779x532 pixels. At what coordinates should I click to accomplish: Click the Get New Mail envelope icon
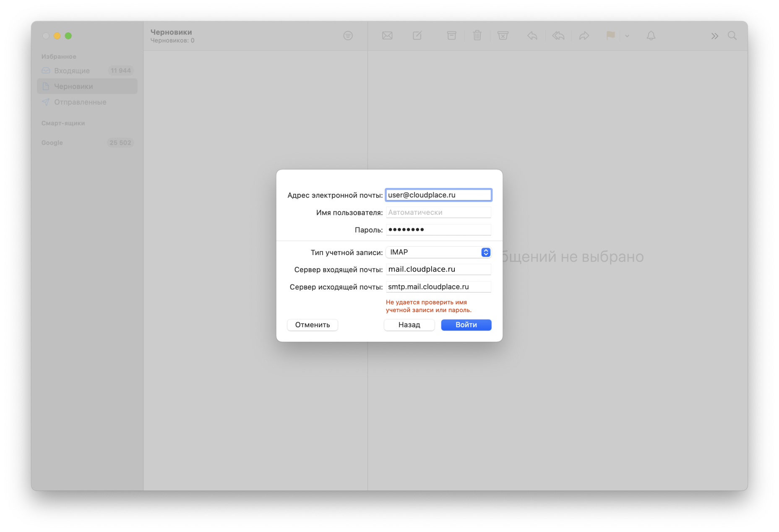coord(387,36)
